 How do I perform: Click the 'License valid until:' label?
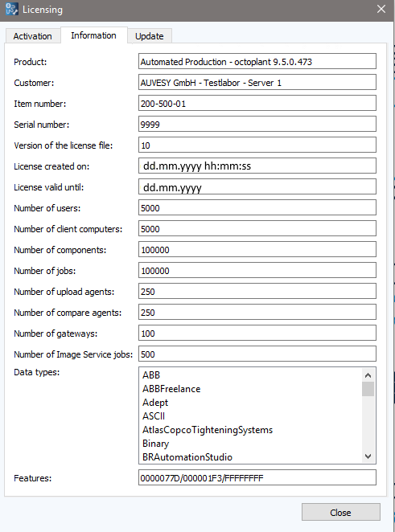49,187
